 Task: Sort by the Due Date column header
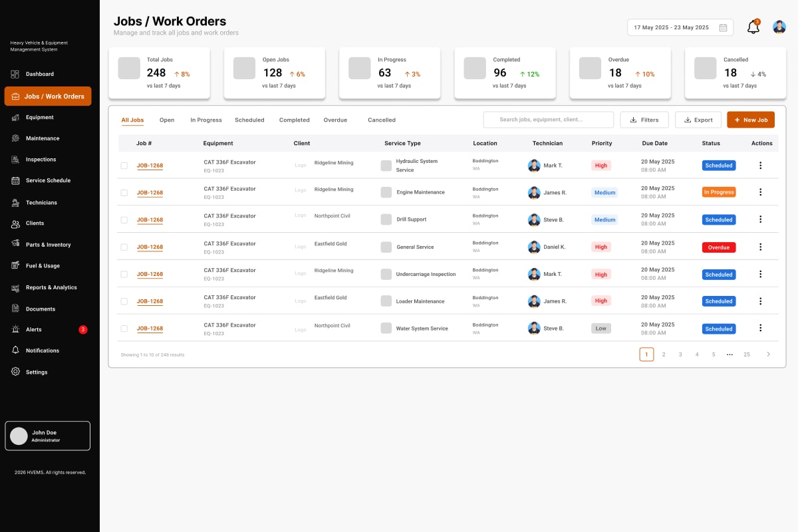click(x=654, y=143)
